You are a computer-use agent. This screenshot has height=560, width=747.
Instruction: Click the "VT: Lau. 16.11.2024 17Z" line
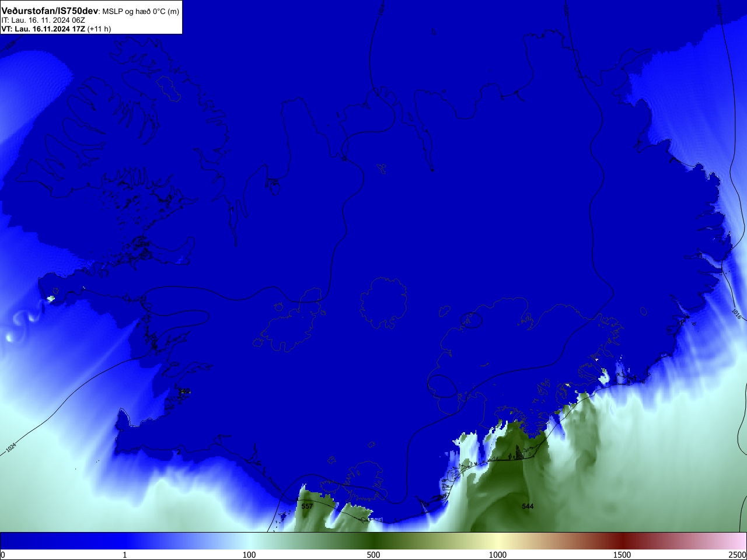[43, 29]
